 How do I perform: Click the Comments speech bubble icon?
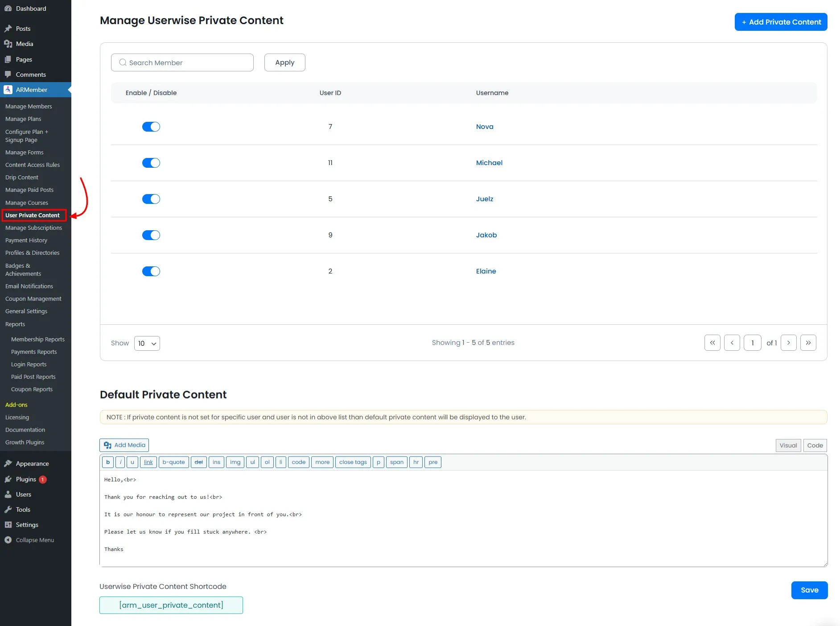click(8, 75)
